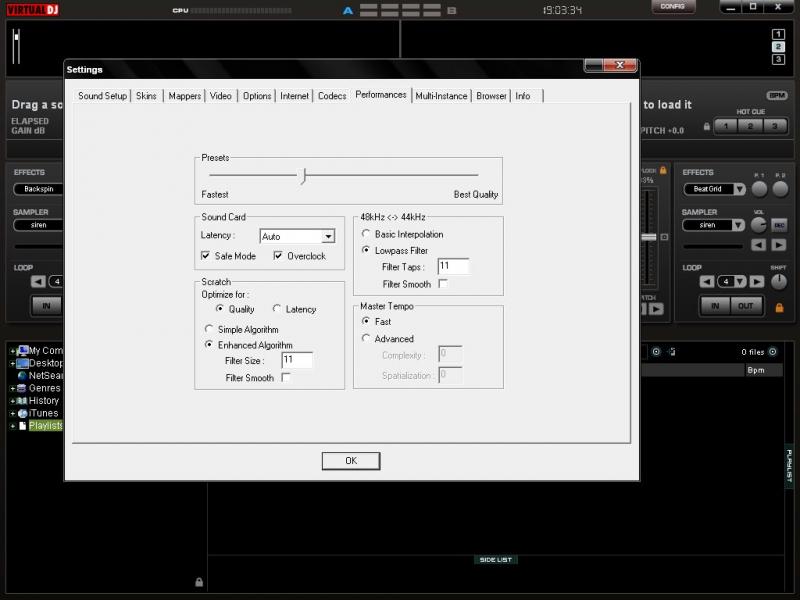Click sampler VOL knob on right deck
The width and height of the screenshot is (800, 600).
coord(759,225)
